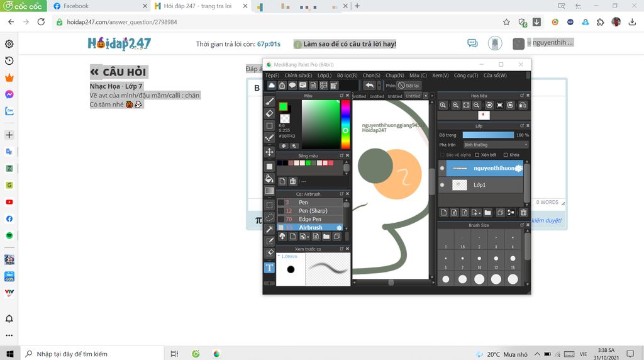Zoom out on the Navigator panel

point(477,105)
